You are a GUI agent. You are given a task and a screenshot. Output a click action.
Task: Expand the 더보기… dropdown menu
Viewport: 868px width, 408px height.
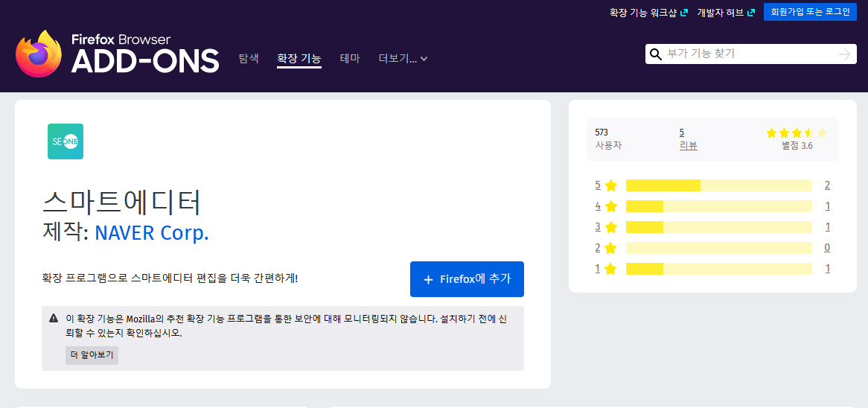[x=403, y=58]
